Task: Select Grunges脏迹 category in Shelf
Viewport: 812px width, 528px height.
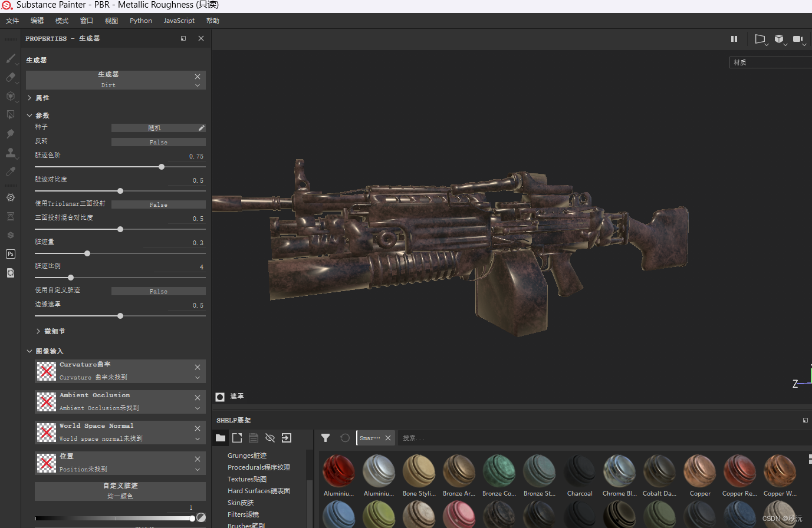Action: pos(247,456)
